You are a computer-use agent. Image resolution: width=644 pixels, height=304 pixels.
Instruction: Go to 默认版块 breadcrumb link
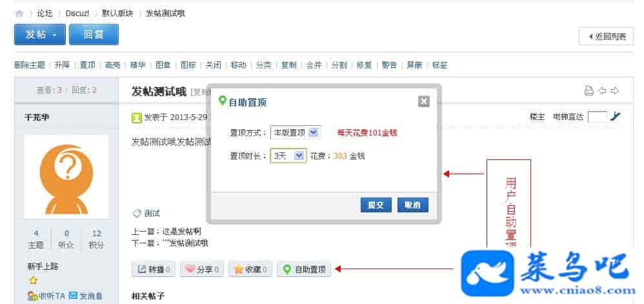click(x=118, y=14)
